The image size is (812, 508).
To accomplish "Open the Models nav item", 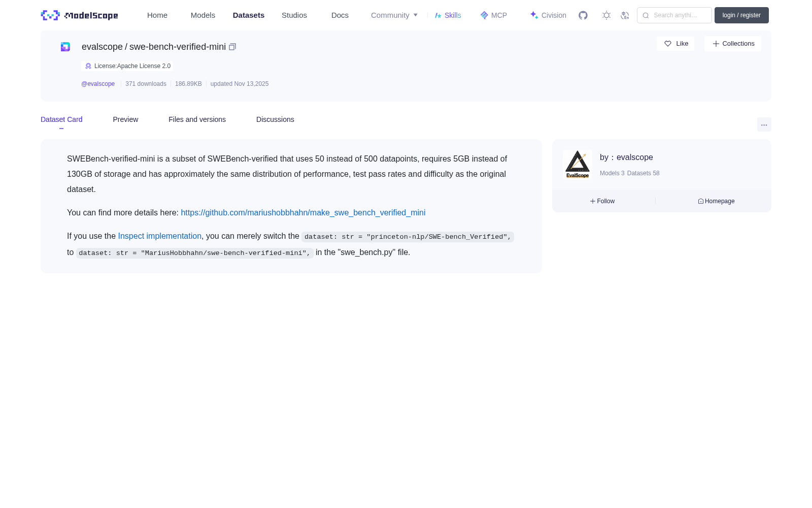I will tap(203, 15).
